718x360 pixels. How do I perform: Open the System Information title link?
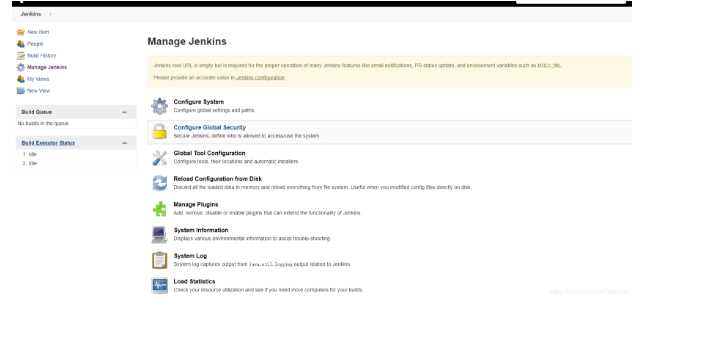[x=201, y=230]
